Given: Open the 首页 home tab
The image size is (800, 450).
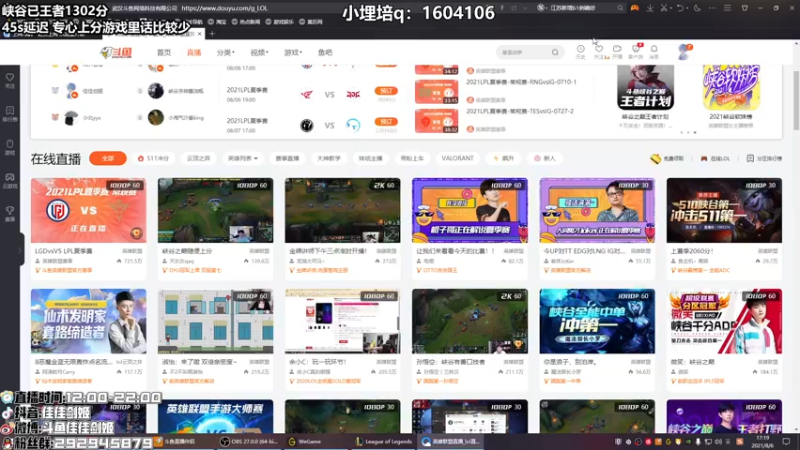Looking at the screenshot, I should [164, 53].
